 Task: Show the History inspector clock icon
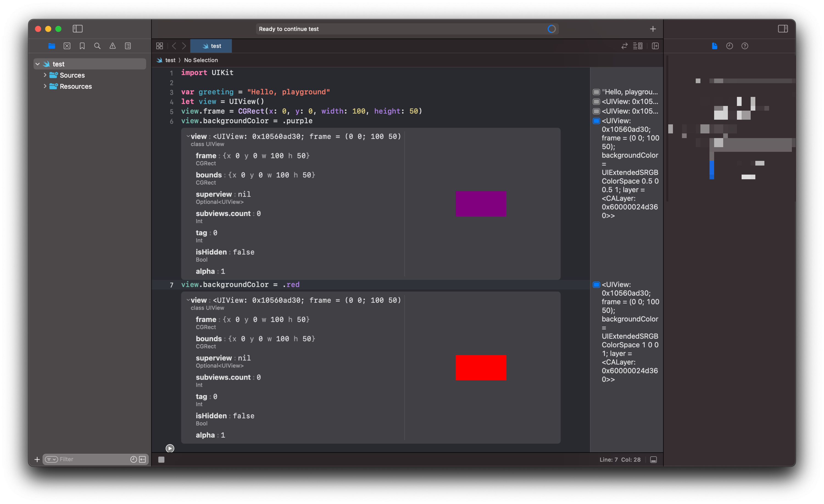click(x=729, y=46)
